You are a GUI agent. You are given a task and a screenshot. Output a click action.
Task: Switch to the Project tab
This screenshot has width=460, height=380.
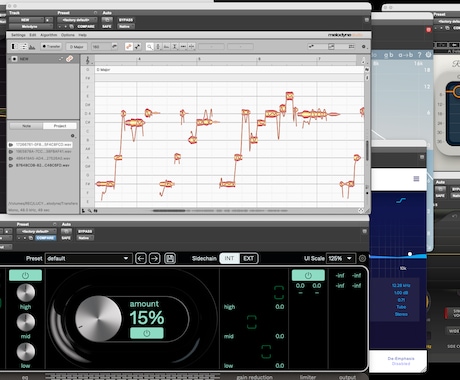pyautogui.click(x=60, y=126)
